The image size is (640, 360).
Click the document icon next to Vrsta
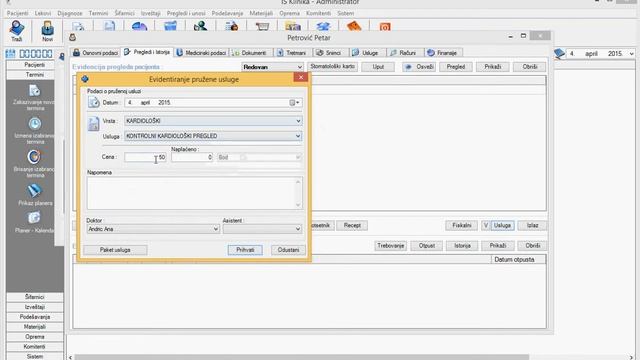94,124
